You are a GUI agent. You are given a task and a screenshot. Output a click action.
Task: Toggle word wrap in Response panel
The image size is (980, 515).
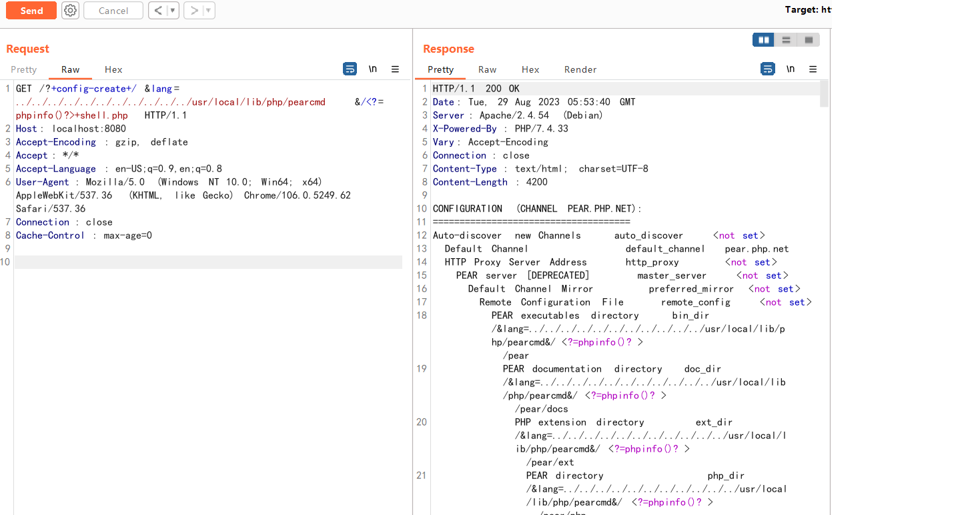768,69
